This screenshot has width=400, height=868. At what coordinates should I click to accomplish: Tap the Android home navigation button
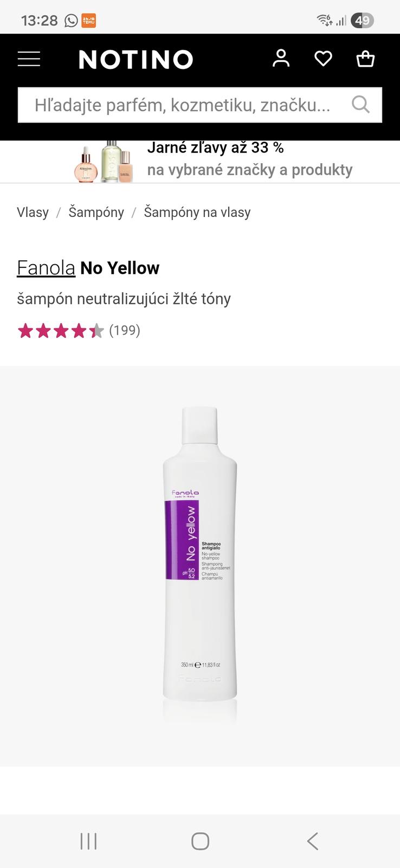tap(200, 841)
